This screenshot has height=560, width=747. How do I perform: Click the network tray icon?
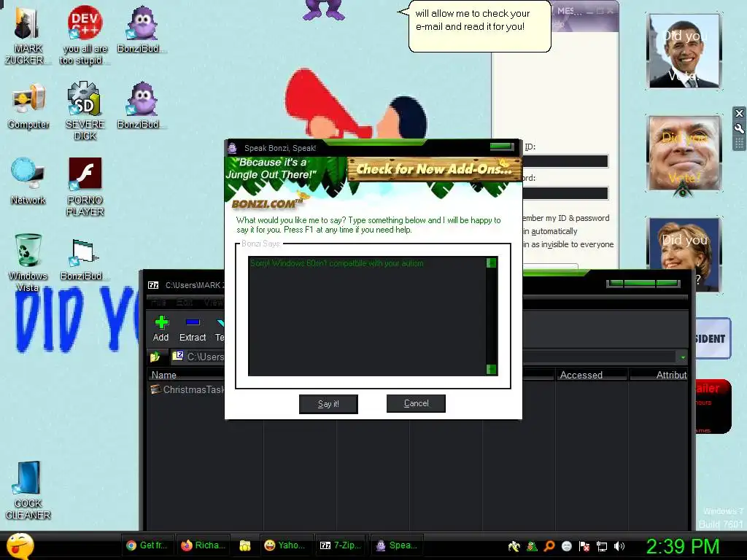(602, 546)
